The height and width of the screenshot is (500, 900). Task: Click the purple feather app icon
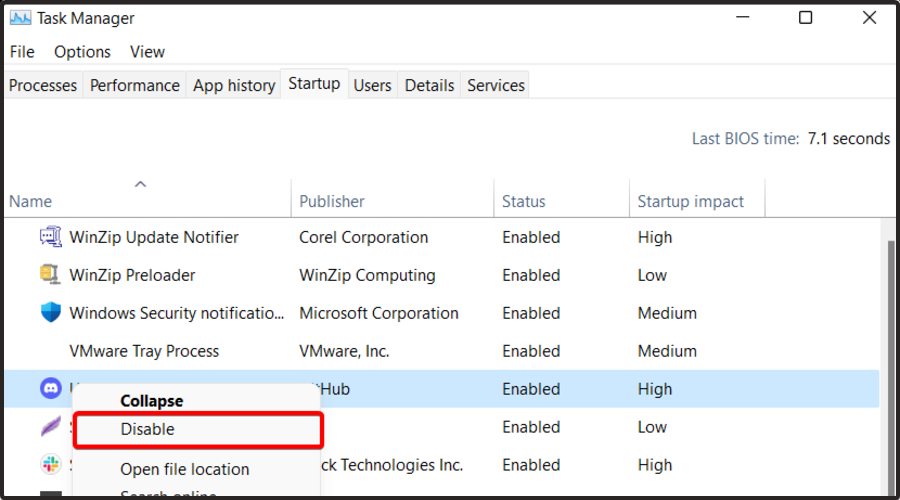[50, 427]
